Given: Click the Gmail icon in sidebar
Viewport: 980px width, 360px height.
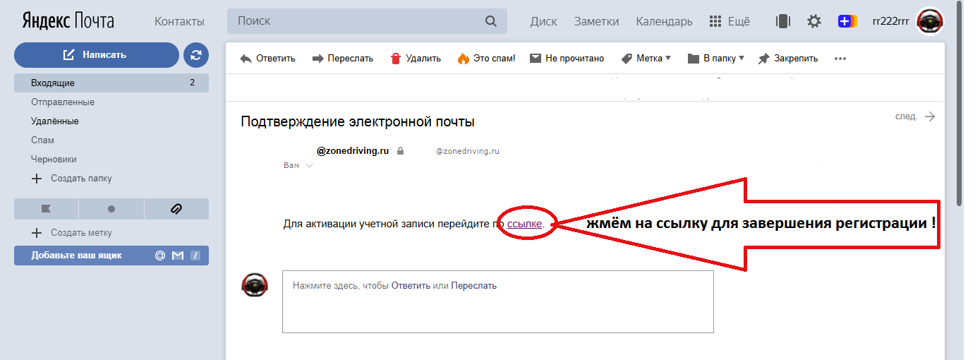Looking at the screenshot, I should pos(178,256).
